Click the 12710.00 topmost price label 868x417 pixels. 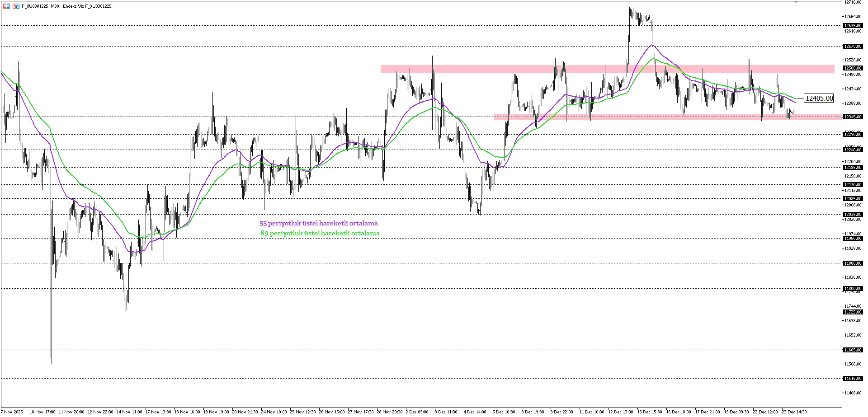(853, 2)
